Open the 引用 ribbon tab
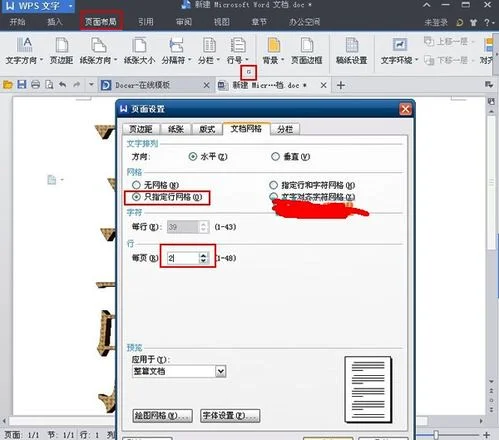 (x=146, y=22)
